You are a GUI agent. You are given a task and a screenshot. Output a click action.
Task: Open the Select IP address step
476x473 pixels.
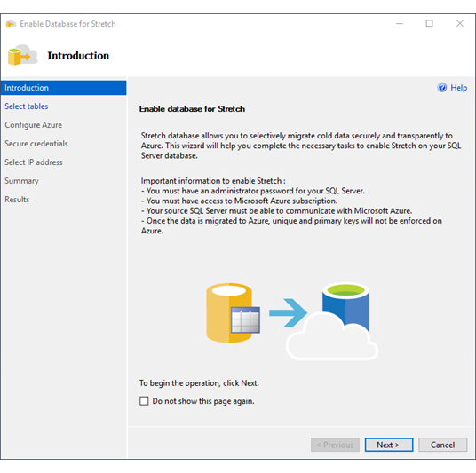click(34, 162)
